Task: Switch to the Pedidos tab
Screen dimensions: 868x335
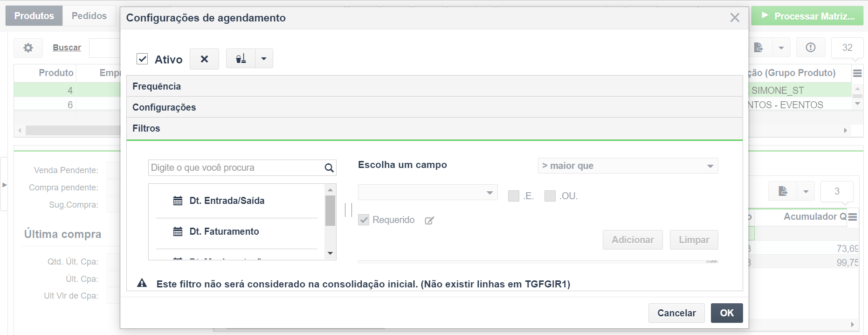Action: click(89, 16)
